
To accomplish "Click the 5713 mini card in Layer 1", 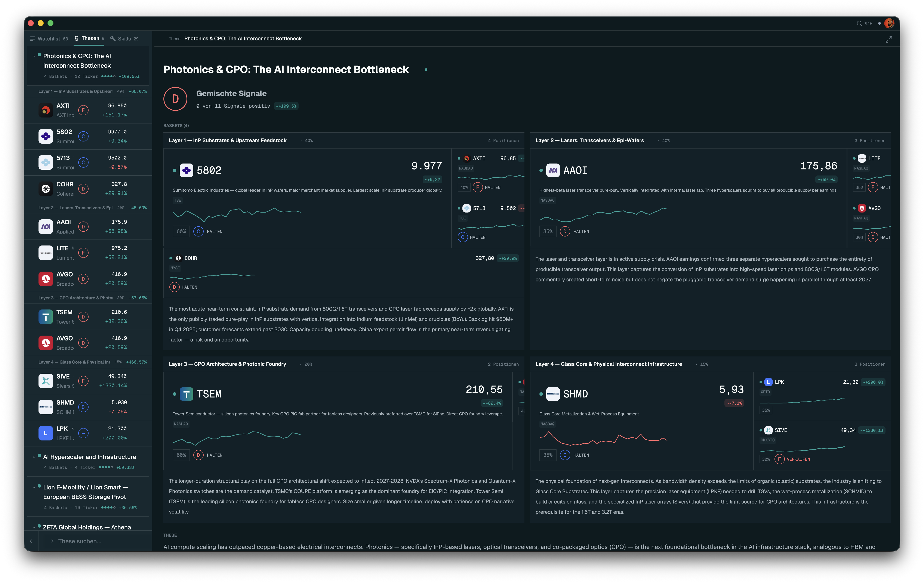I will 488,223.
